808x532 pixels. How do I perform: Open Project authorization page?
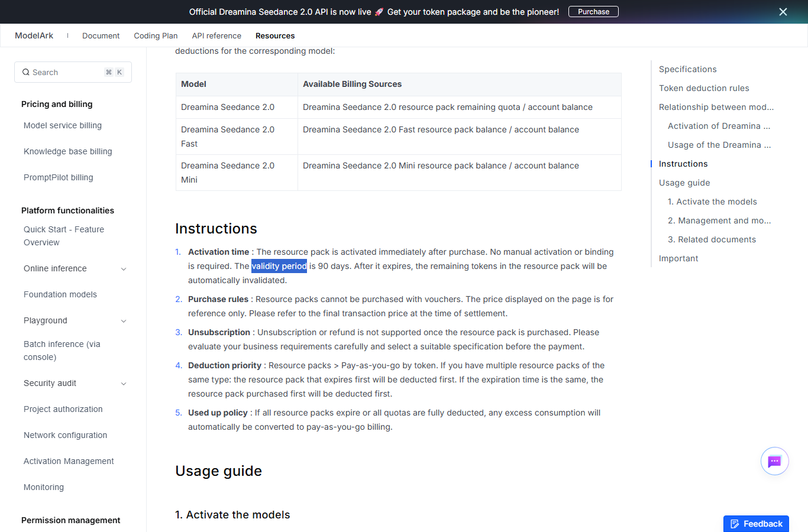pos(63,409)
